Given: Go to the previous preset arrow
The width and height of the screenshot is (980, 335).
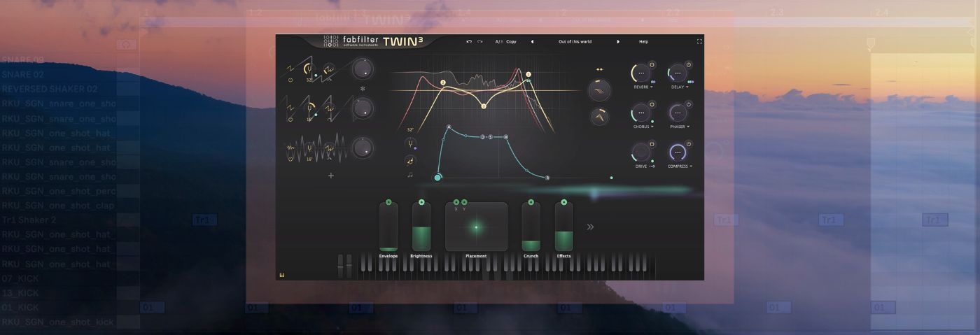Looking at the screenshot, I should click(x=532, y=41).
